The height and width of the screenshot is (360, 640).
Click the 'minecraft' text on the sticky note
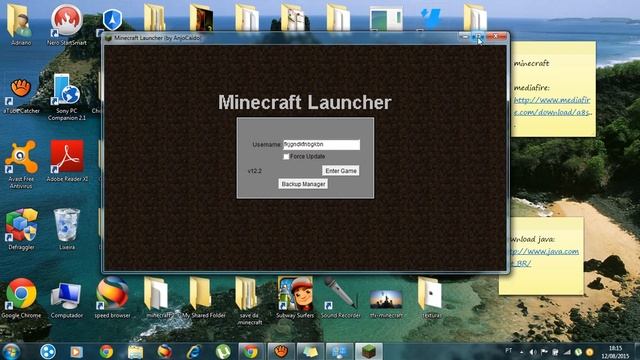[531, 63]
